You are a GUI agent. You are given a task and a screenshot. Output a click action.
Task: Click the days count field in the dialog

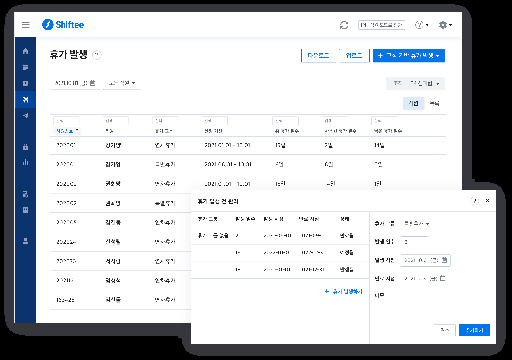[x=415, y=242]
